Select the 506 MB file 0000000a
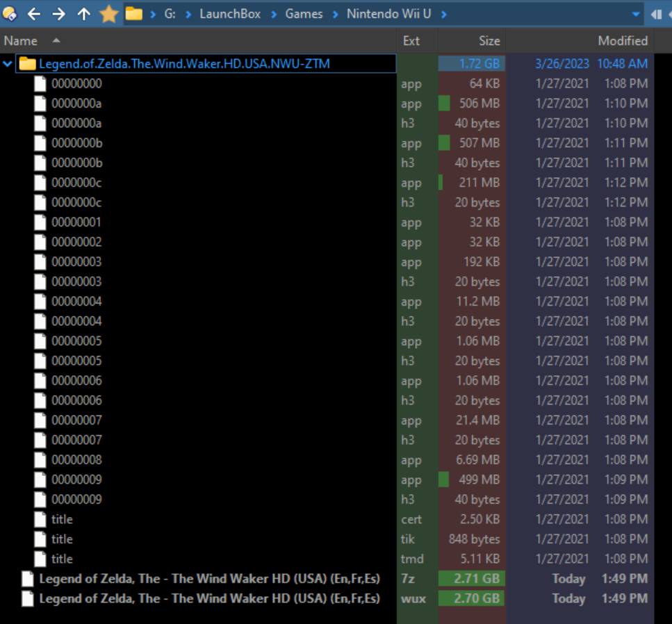The image size is (672, 624). click(x=76, y=104)
